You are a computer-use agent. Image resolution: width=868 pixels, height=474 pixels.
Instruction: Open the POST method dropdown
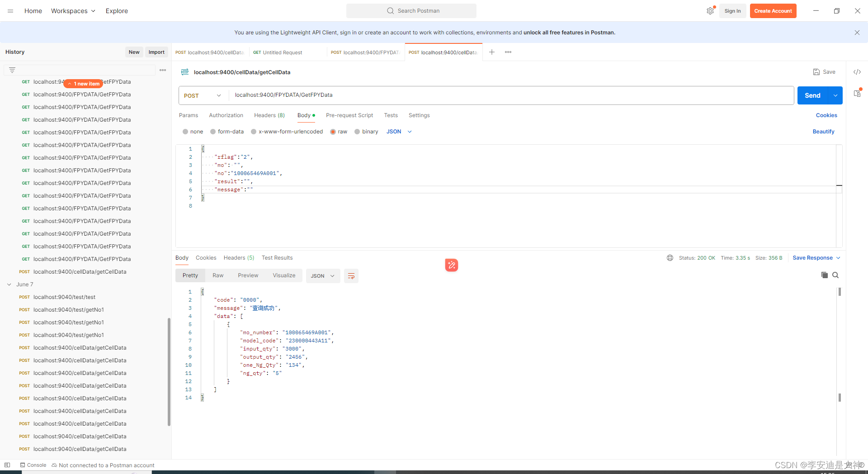point(202,95)
